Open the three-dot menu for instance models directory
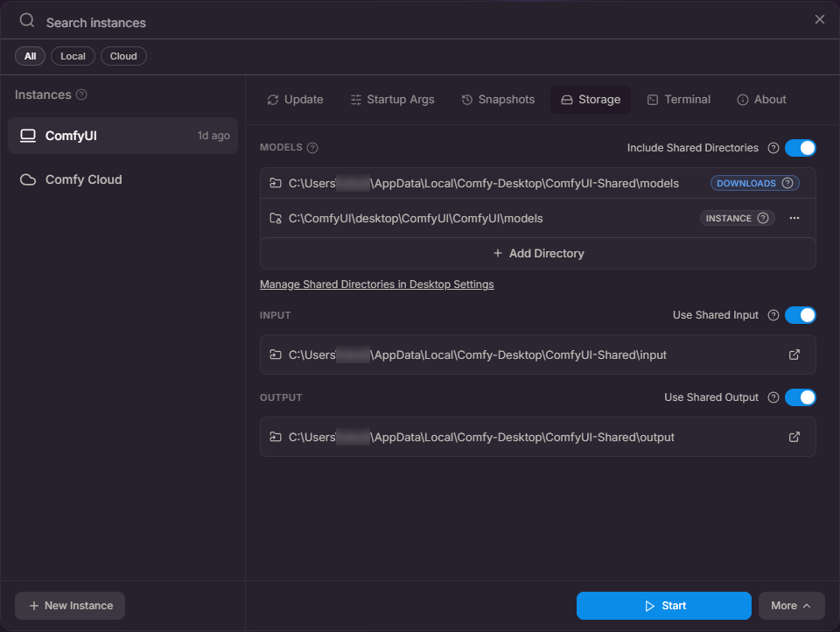Viewport: 840px width, 632px height. [794, 218]
